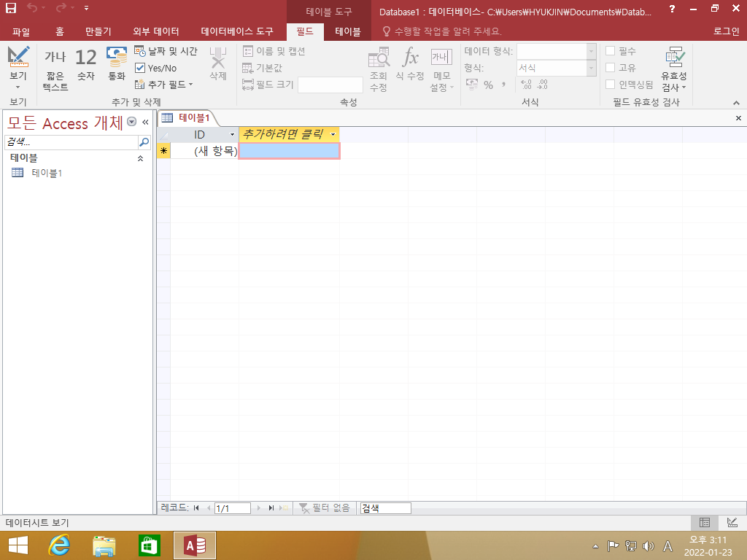Click 조회 수정 lookup modify icon

point(379,69)
